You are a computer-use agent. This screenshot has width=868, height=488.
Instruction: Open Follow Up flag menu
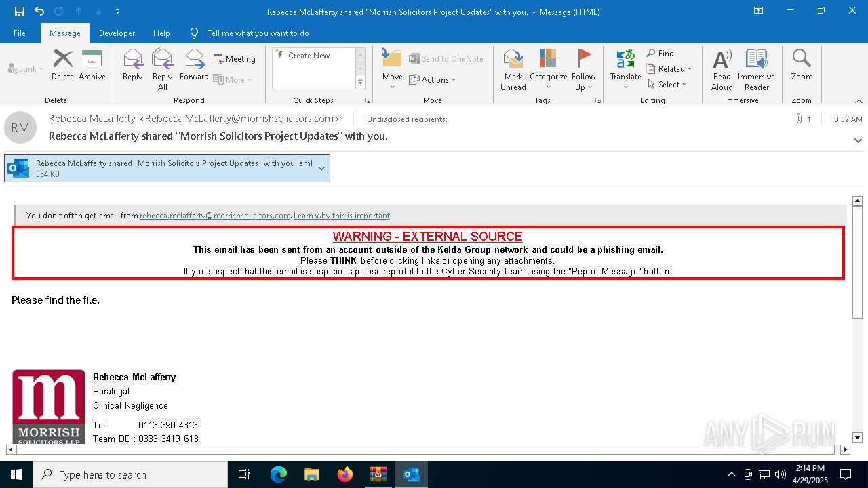[583, 69]
